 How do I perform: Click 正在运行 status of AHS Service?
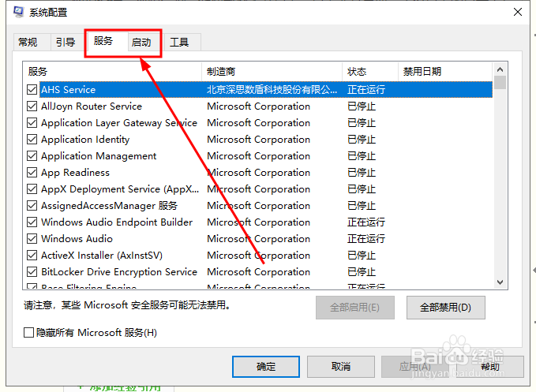tap(366, 89)
